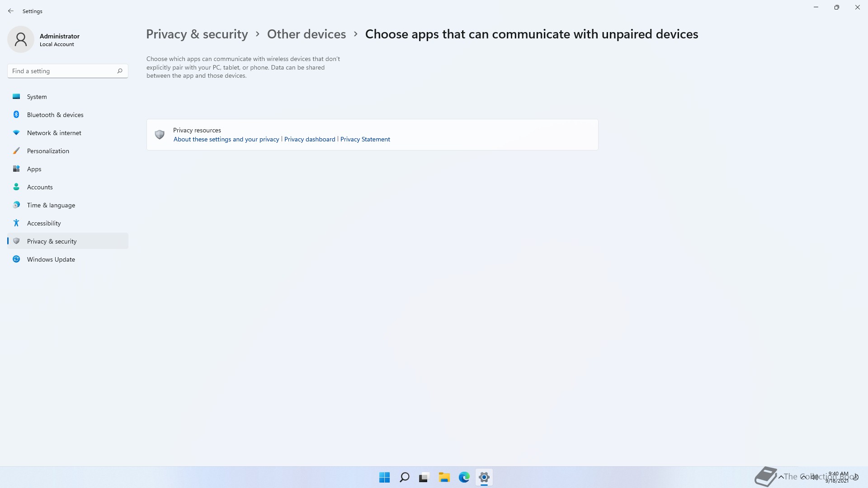The height and width of the screenshot is (488, 868).
Task: Click the Administrator account avatar
Action: [21, 39]
